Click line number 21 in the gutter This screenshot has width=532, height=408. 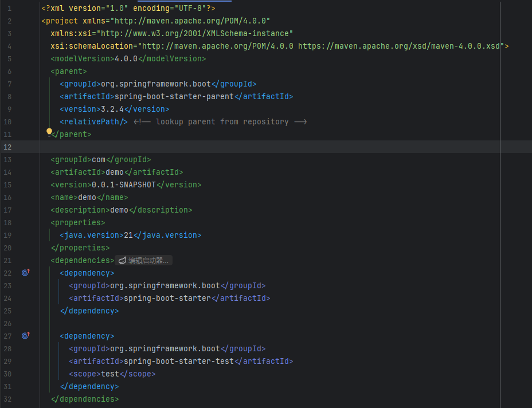coord(7,260)
